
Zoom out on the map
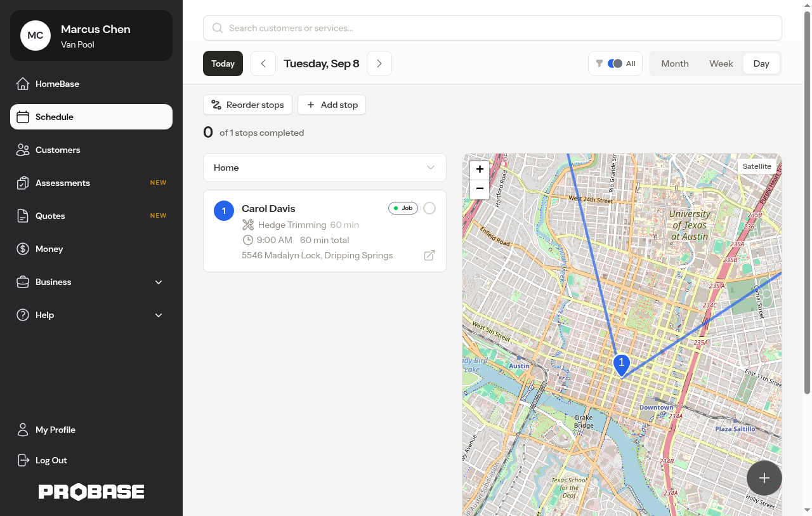480,189
